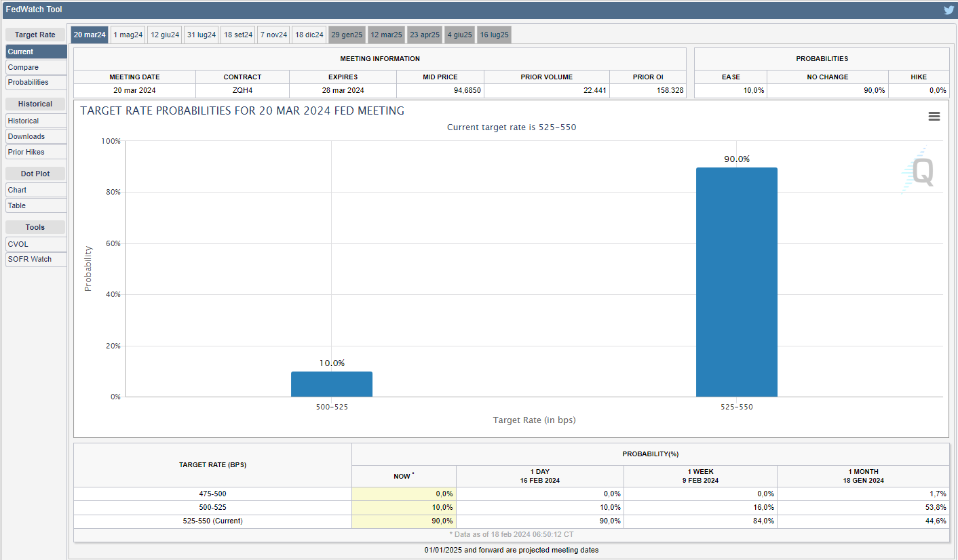Image resolution: width=958 pixels, height=560 pixels.
Task: Click the 90.0% bar for 525-550
Action: (x=736, y=282)
